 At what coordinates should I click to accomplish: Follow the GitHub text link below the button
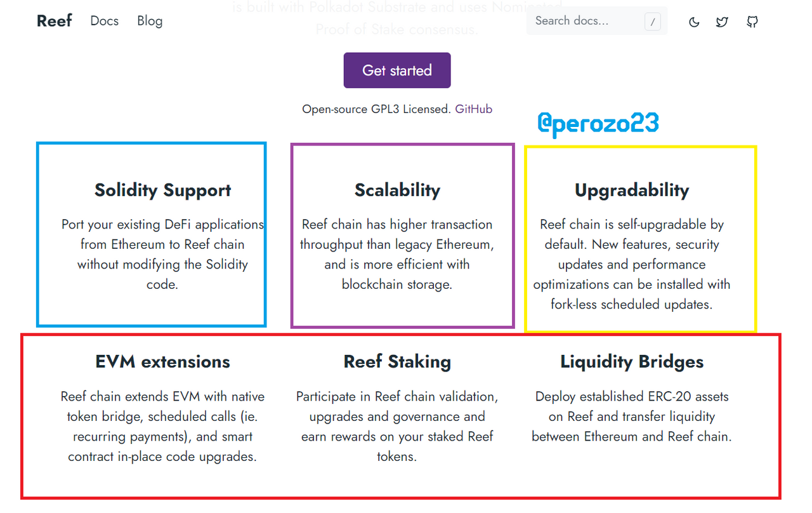(x=474, y=109)
